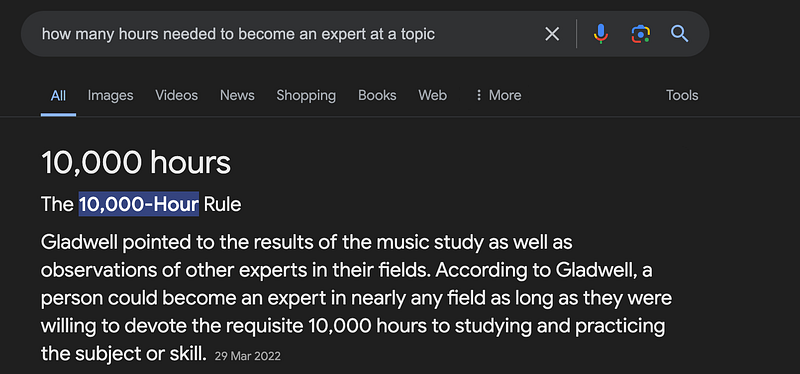Viewport: 800px width, 374px height.
Task: Click the Gladwell snippet paragraph
Action: pos(356,297)
